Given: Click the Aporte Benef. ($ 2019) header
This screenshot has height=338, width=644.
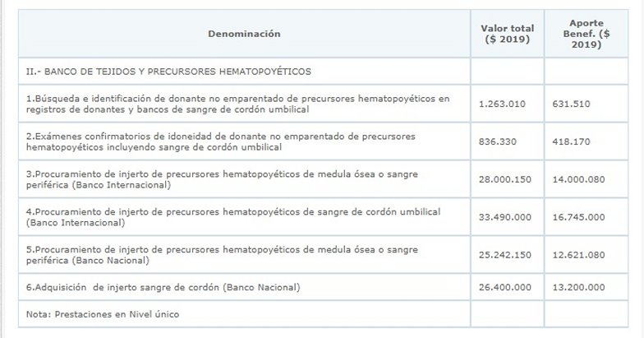Looking at the screenshot, I should pyautogui.click(x=586, y=34).
